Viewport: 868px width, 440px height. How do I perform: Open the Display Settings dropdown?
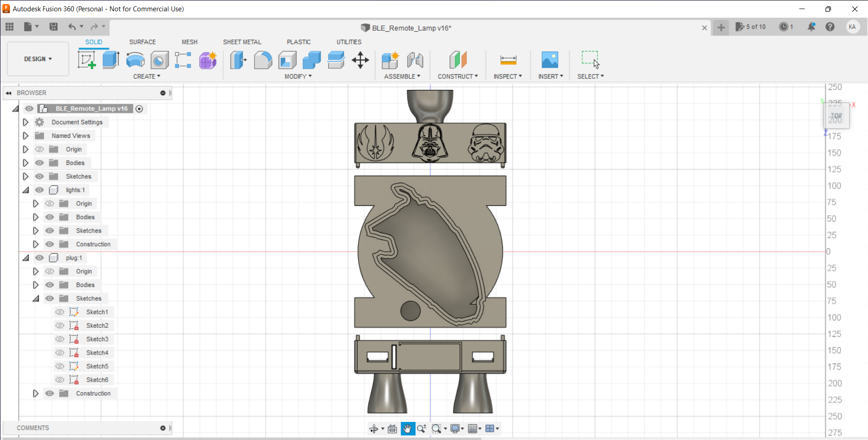click(457, 429)
